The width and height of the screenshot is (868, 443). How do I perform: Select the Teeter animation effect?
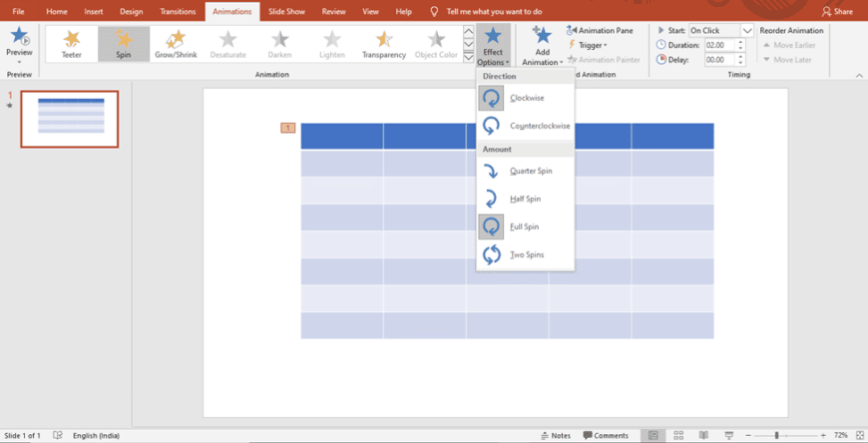coord(72,44)
